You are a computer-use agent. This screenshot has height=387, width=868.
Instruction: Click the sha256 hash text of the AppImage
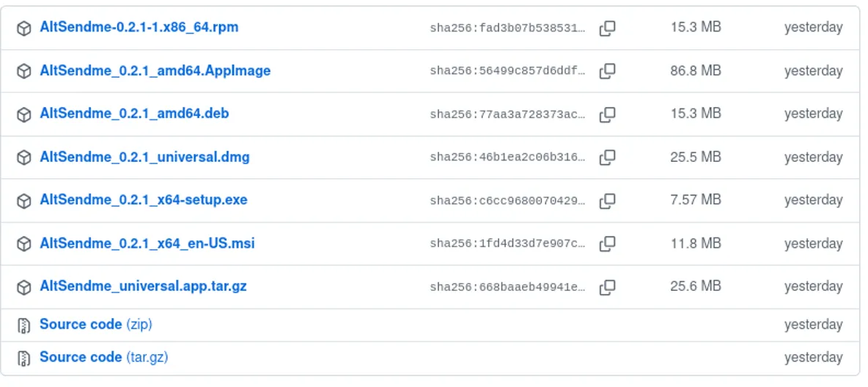(x=507, y=71)
